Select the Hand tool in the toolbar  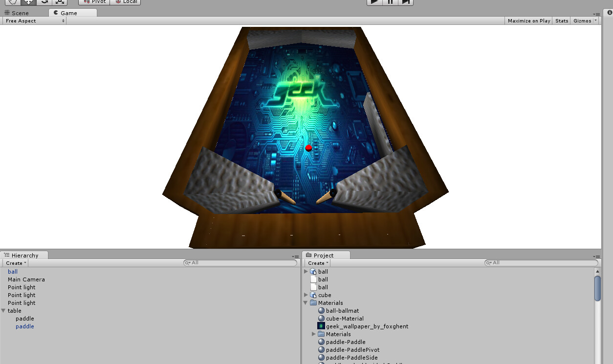click(12, 2)
